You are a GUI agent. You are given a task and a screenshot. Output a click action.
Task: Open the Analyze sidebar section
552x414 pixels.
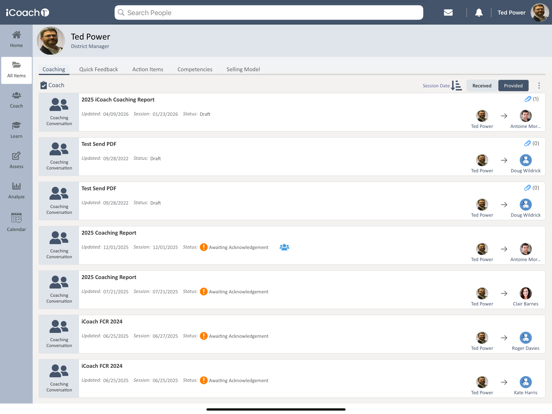click(16, 191)
